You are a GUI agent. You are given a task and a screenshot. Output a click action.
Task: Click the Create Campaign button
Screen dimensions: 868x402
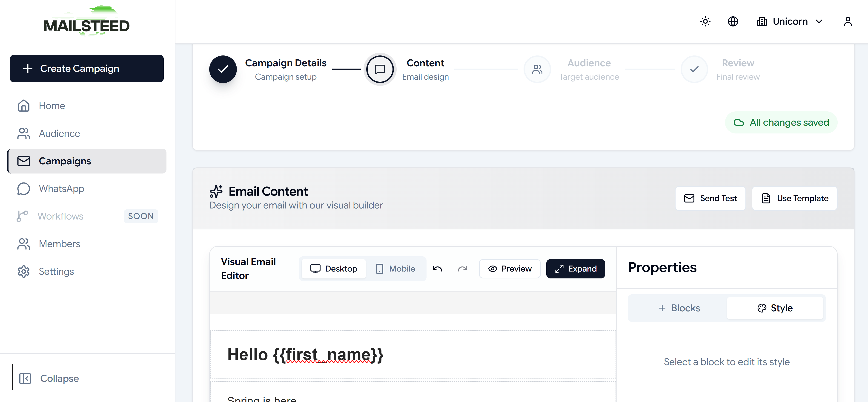click(x=87, y=69)
